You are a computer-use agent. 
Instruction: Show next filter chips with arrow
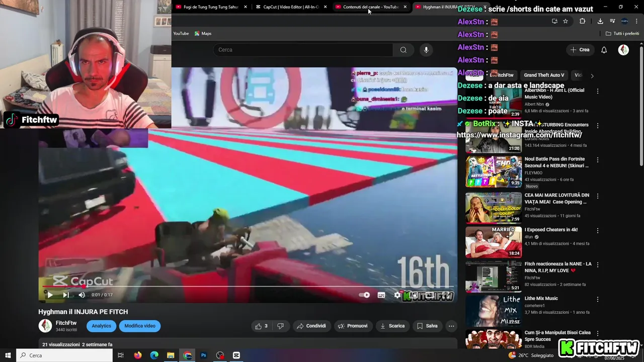click(x=592, y=76)
